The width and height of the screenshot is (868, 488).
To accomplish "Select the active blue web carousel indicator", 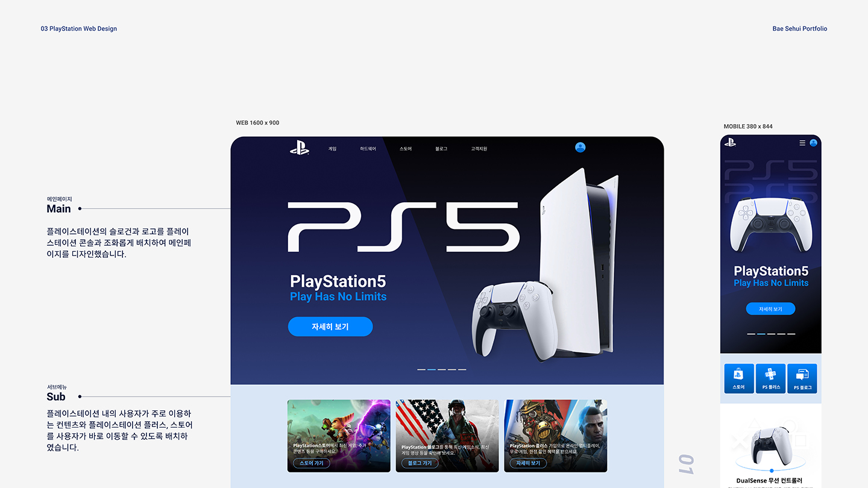I will [x=432, y=369].
